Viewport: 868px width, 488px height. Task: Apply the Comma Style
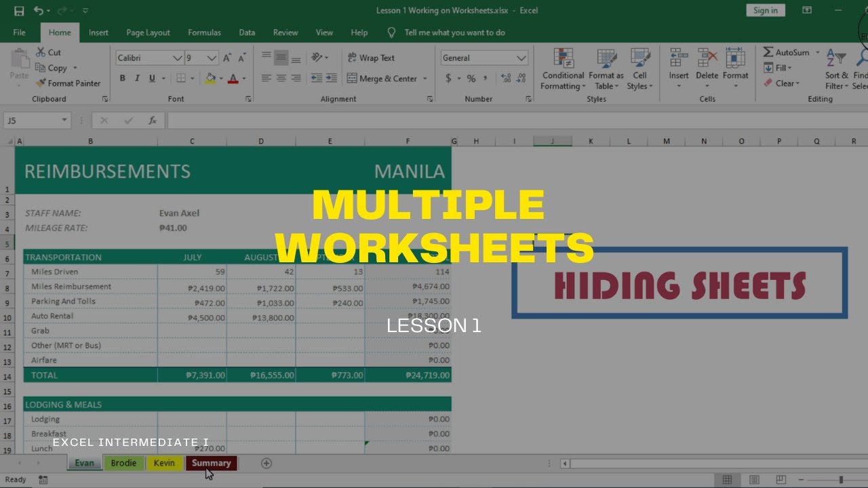coord(486,79)
